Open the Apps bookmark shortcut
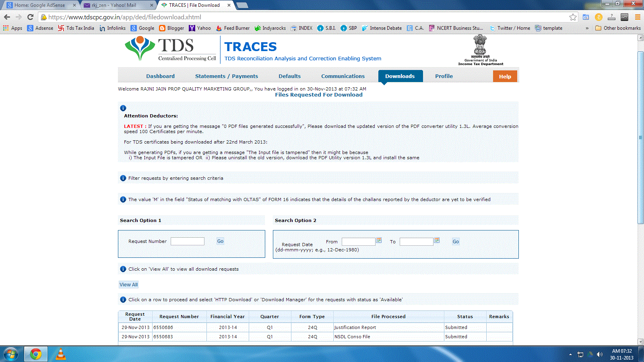This screenshot has width=644, height=362. click(x=12, y=28)
